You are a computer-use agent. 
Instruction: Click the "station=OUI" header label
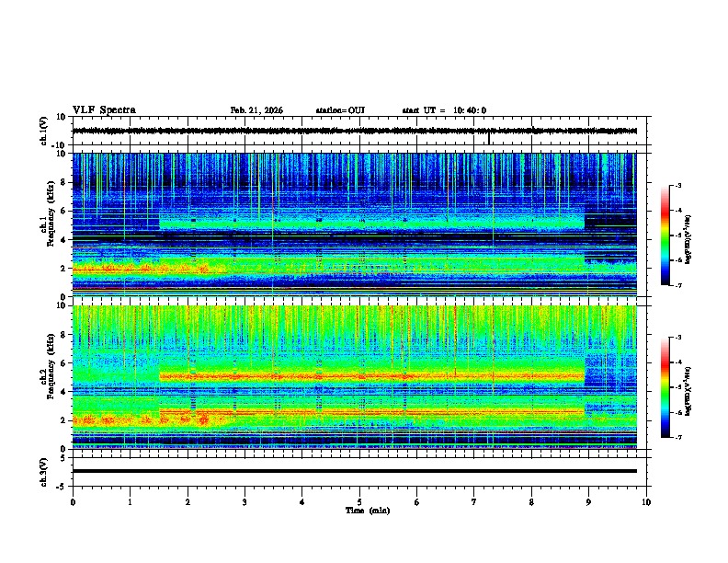pyautogui.click(x=340, y=110)
